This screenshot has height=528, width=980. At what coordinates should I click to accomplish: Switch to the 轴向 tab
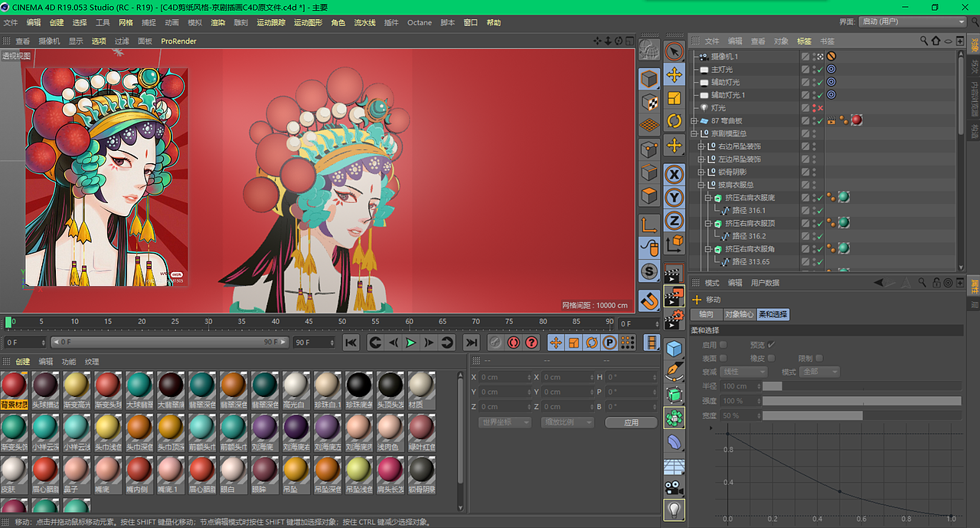[x=706, y=314]
